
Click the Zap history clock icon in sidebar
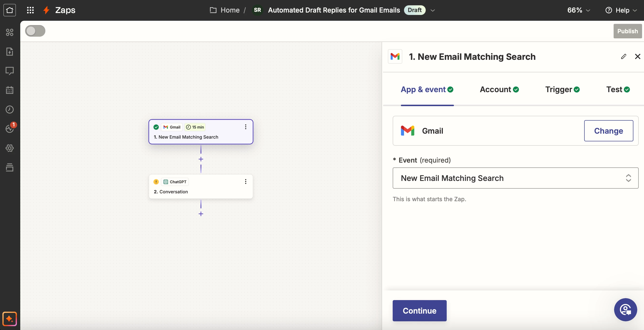(x=9, y=110)
